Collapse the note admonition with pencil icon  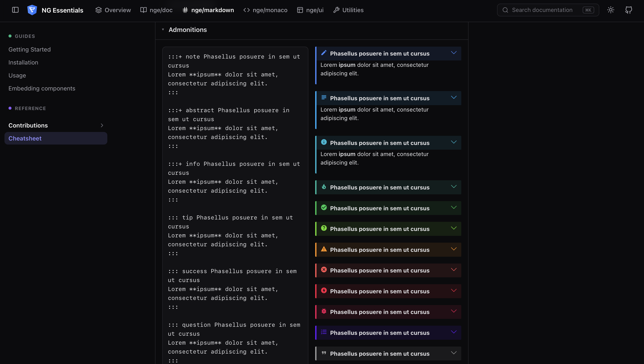click(454, 53)
